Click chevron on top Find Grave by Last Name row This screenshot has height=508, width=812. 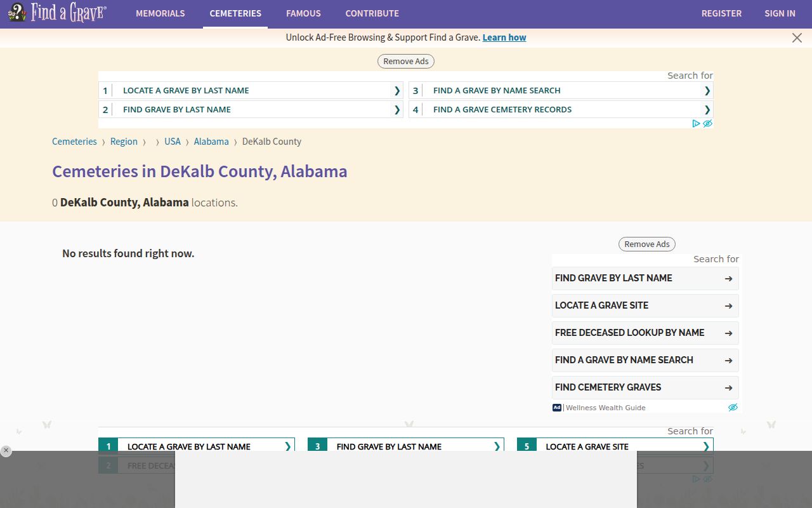397,109
